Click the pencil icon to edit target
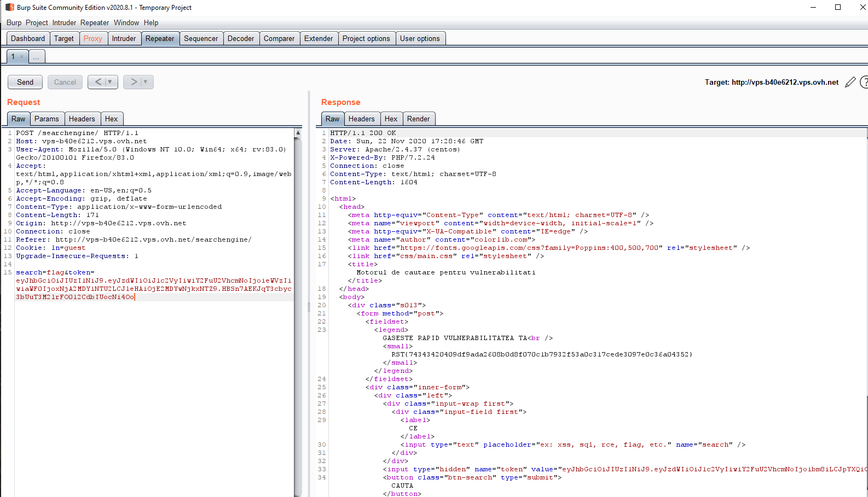Screen dimensions: 868x497 tap(850, 82)
